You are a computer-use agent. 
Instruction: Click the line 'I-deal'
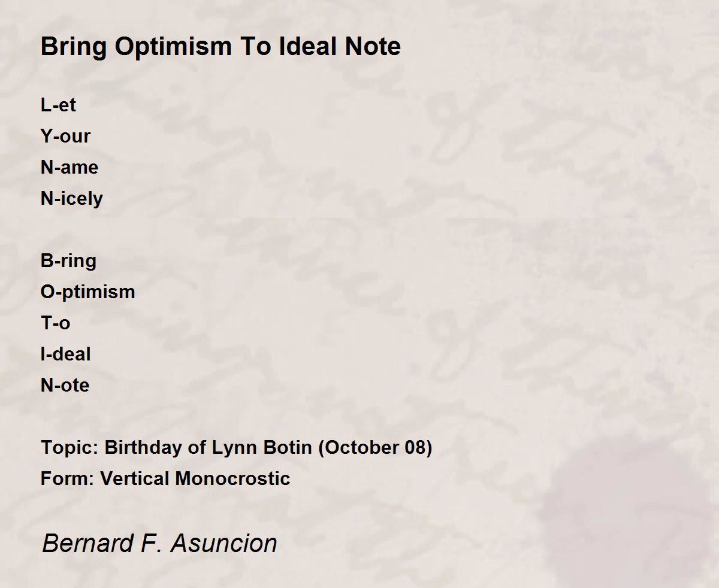pos(66,354)
